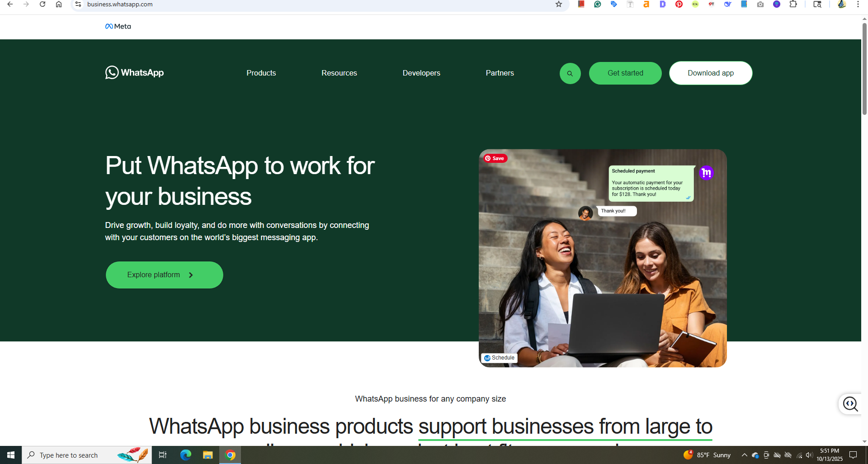Expand the Developers navigation menu

click(x=421, y=73)
